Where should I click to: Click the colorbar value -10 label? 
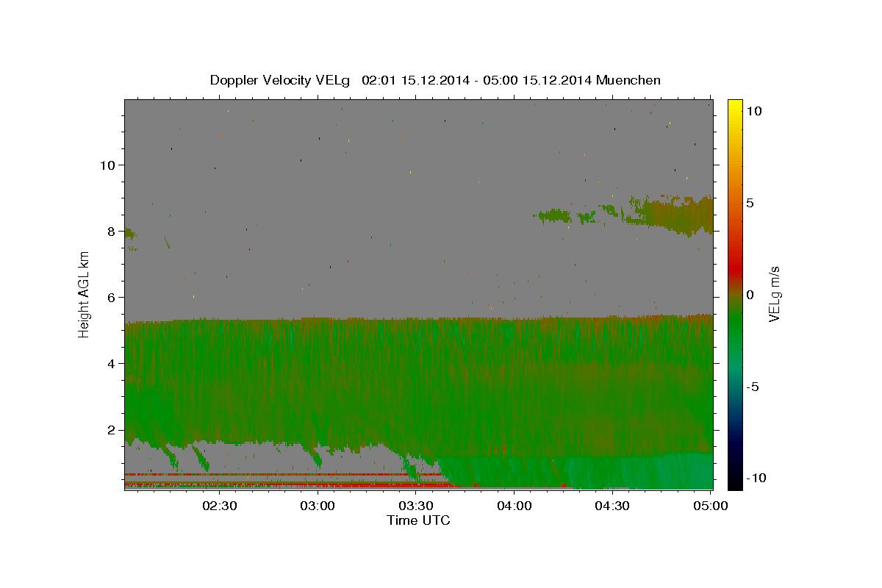click(x=756, y=478)
